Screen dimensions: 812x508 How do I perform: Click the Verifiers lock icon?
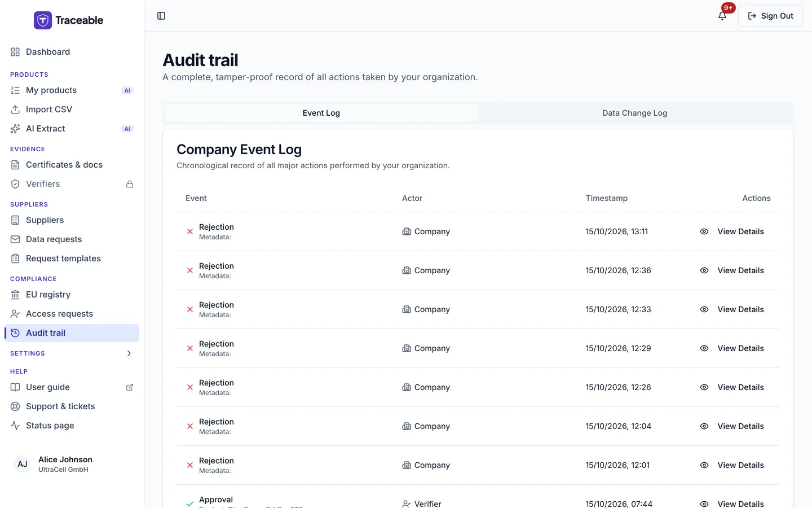(x=130, y=184)
